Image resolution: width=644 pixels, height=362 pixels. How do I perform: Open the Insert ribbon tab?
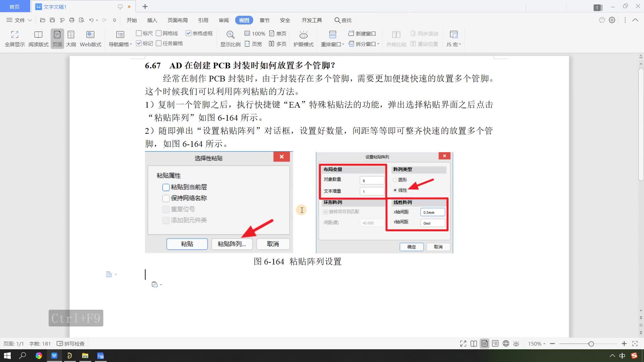point(152,20)
